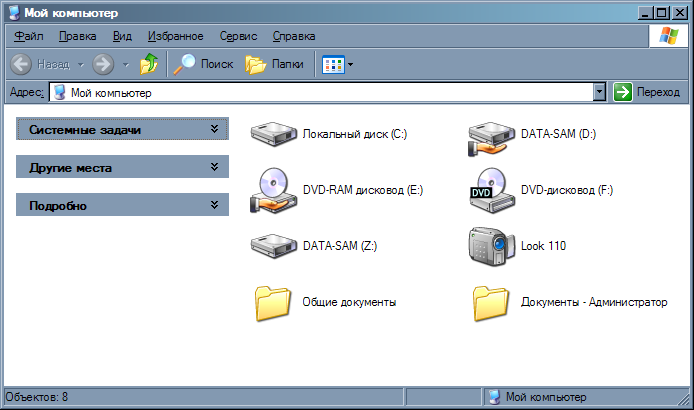Image resolution: width=694 pixels, height=410 pixels.
Task: Open the Избранное menu
Action: click(176, 36)
